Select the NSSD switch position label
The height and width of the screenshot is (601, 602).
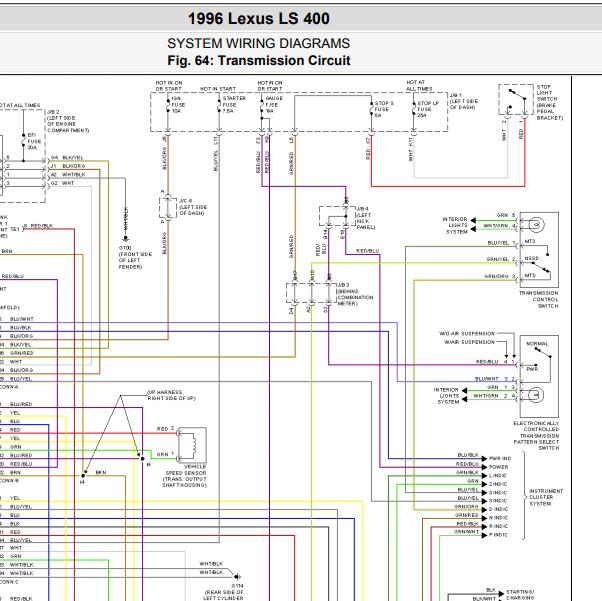(x=531, y=258)
